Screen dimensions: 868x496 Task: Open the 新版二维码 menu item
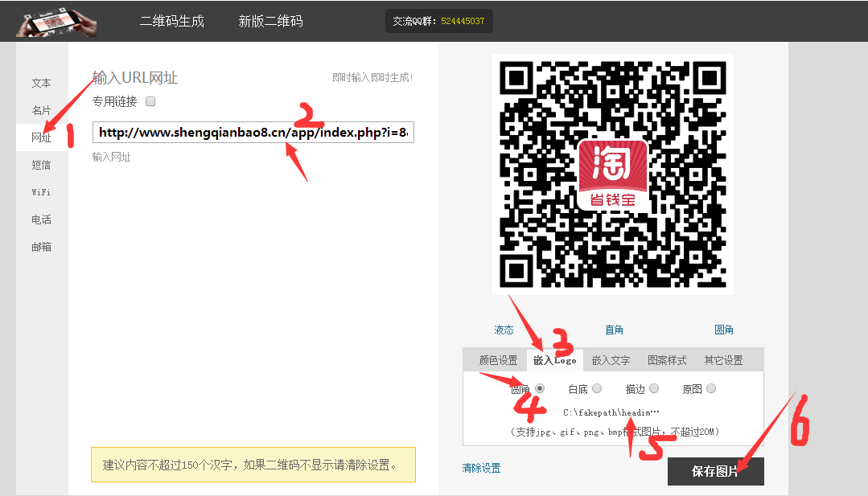coord(270,22)
